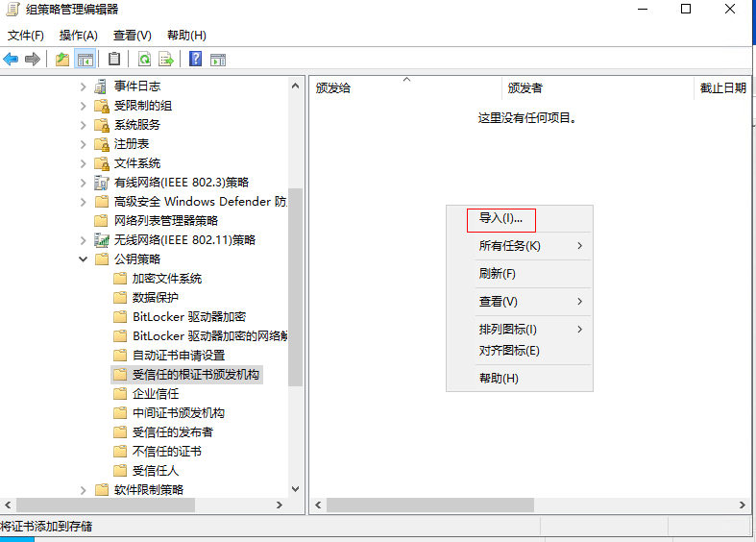Click the 受限制的组 locked folder icon
This screenshot has height=542, width=756.
(102, 106)
